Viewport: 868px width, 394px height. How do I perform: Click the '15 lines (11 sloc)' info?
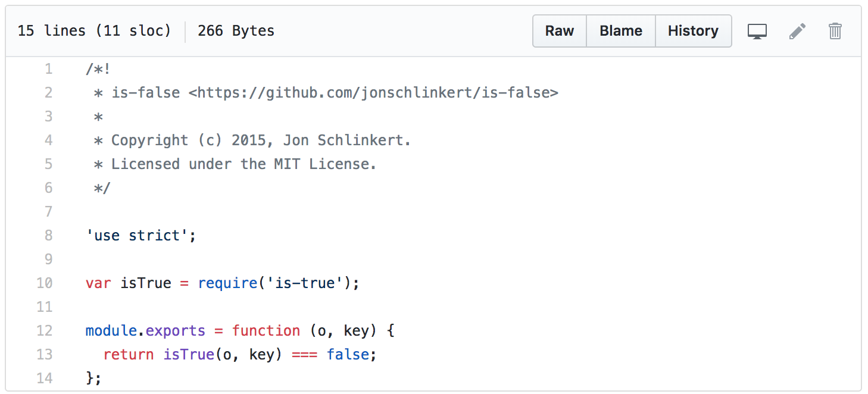[94, 31]
